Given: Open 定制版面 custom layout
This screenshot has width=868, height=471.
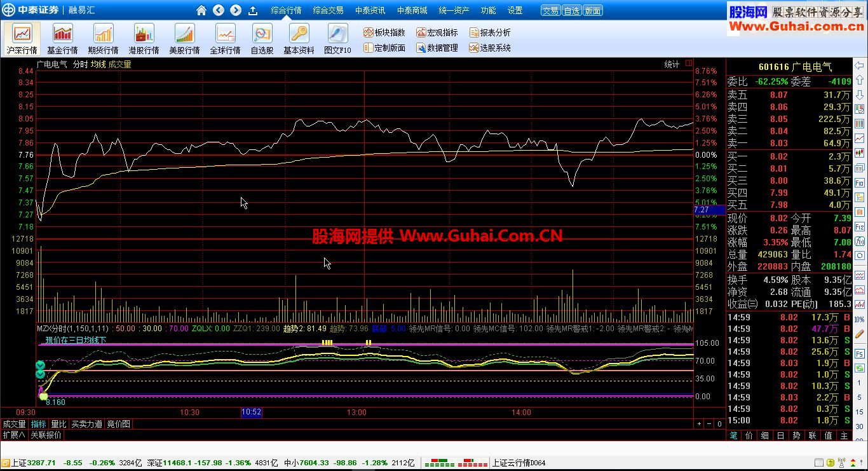Looking at the screenshot, I should [x=384, y=48].
